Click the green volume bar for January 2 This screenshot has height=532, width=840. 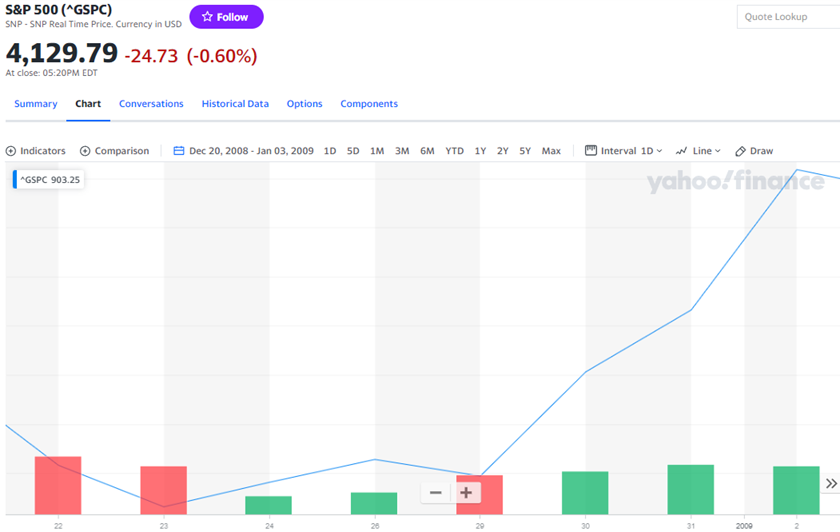point(796,490)
